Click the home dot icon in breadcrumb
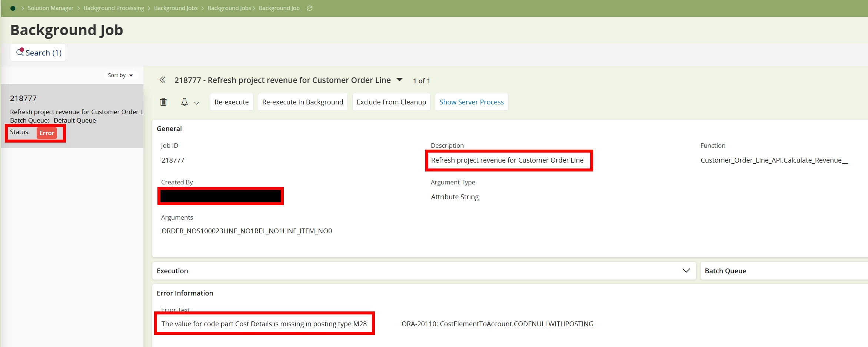The width and height of the screenshot is (868, 347). pos(13,8)
